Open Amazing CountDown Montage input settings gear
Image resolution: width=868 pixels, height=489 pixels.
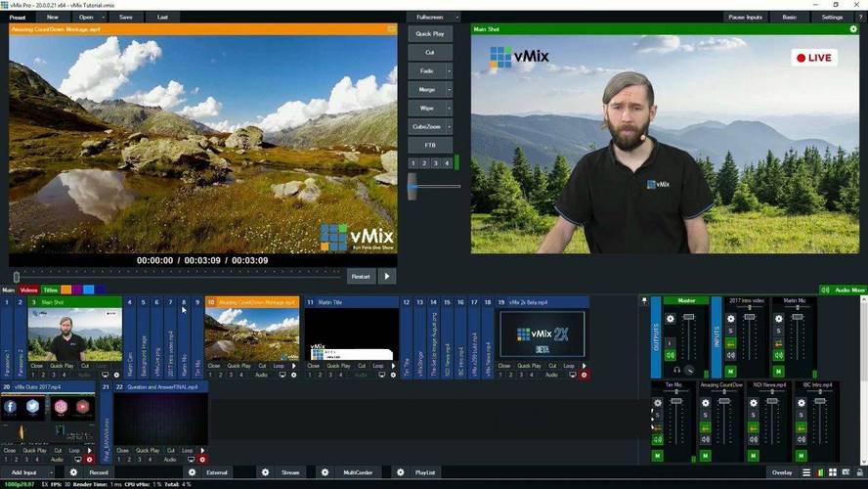coord(294,375)
